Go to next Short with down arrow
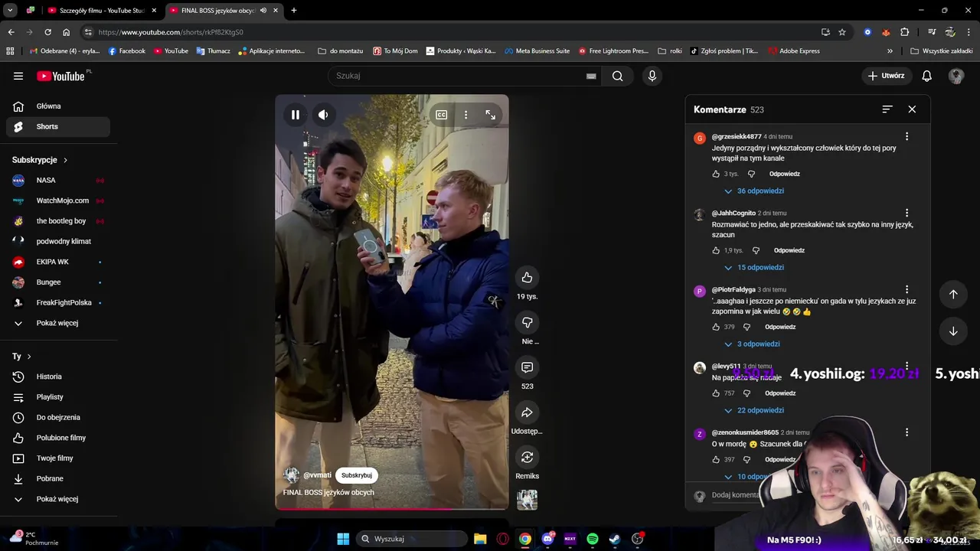The width and height of the screenshot is (980, 551). pyautogui.click(x=953, y=331)
